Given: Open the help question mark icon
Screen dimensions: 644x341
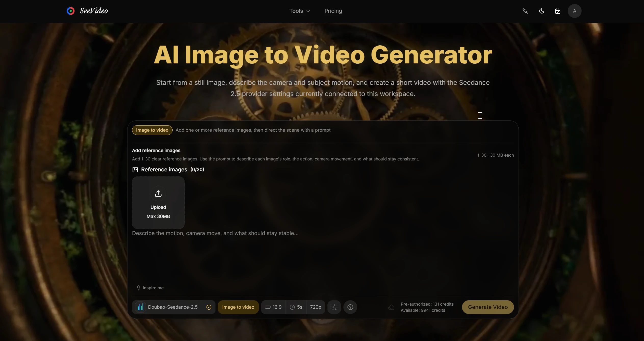Looking at the screenshot, I should point(350,307).
